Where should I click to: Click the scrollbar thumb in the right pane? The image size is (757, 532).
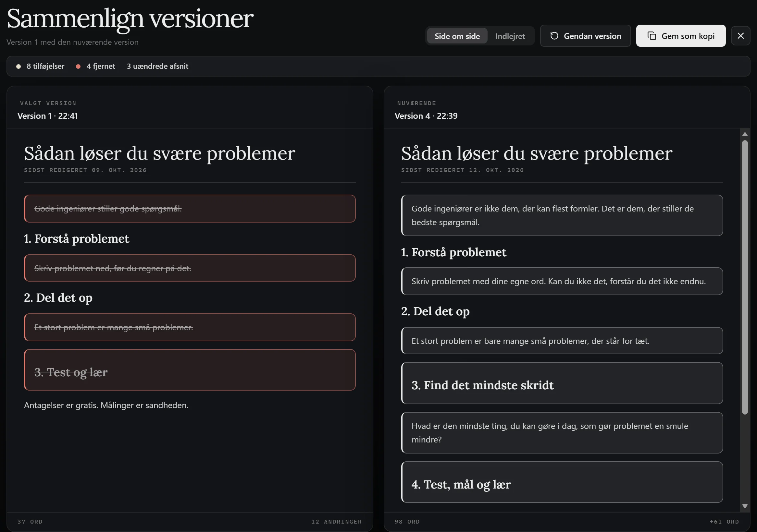745,277
